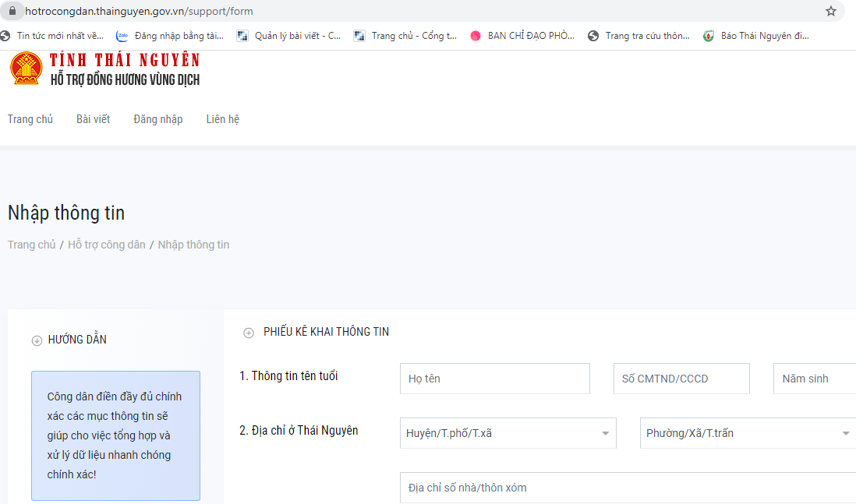Open the Báo Thái Nguyên bookmark
Screen dimensions: 856x504
(756, 36)
